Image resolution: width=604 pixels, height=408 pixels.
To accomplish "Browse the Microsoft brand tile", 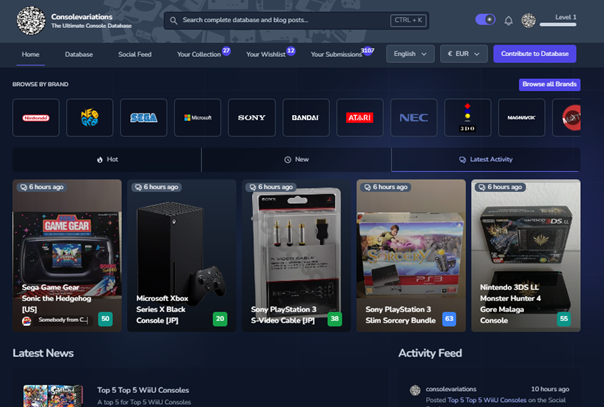I will 198,118.
